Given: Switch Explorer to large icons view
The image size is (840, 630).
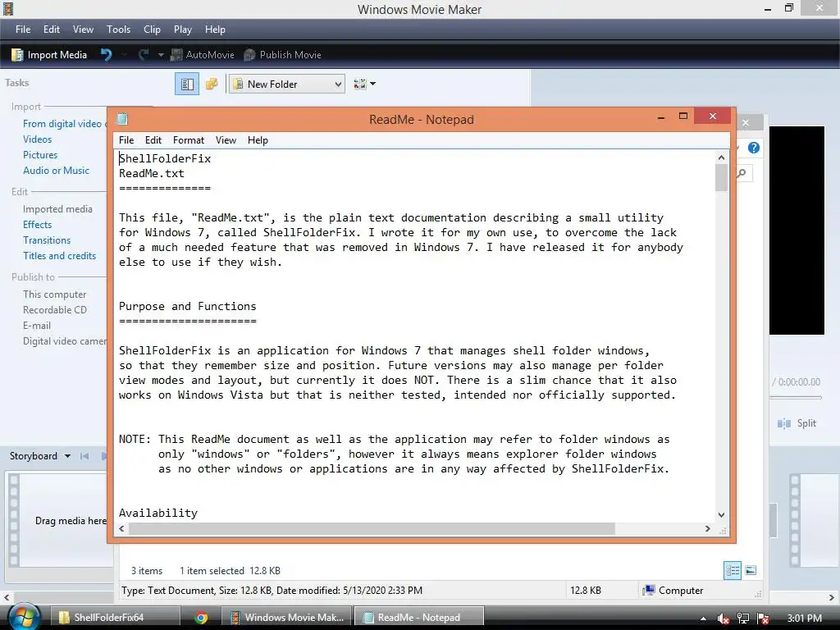Looking at the screenshot, I should (751, 570).
